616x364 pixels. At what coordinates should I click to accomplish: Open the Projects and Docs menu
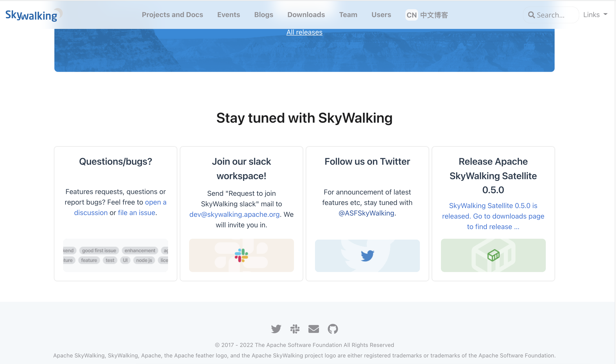(172, 15)
